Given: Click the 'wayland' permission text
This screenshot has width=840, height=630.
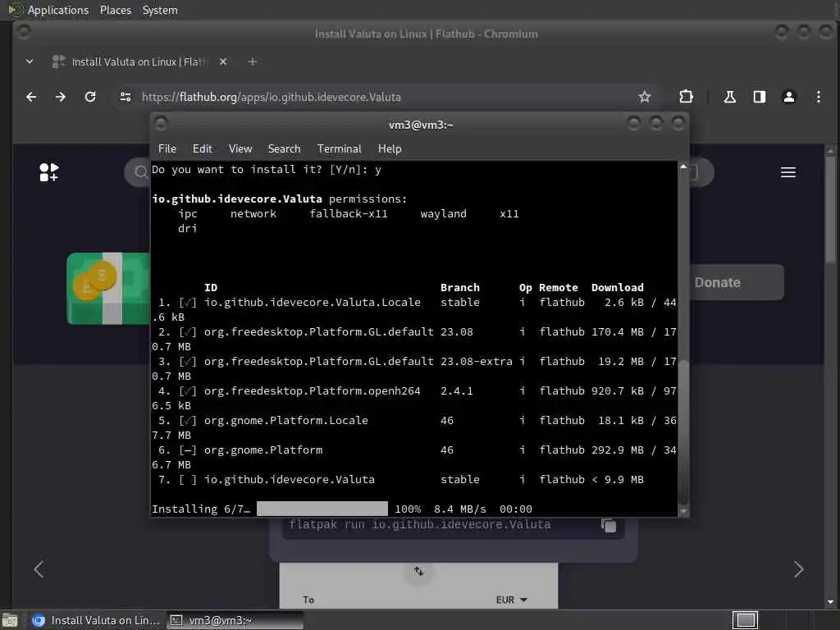Looking at the screenshot, I should [x=444, y=214].
